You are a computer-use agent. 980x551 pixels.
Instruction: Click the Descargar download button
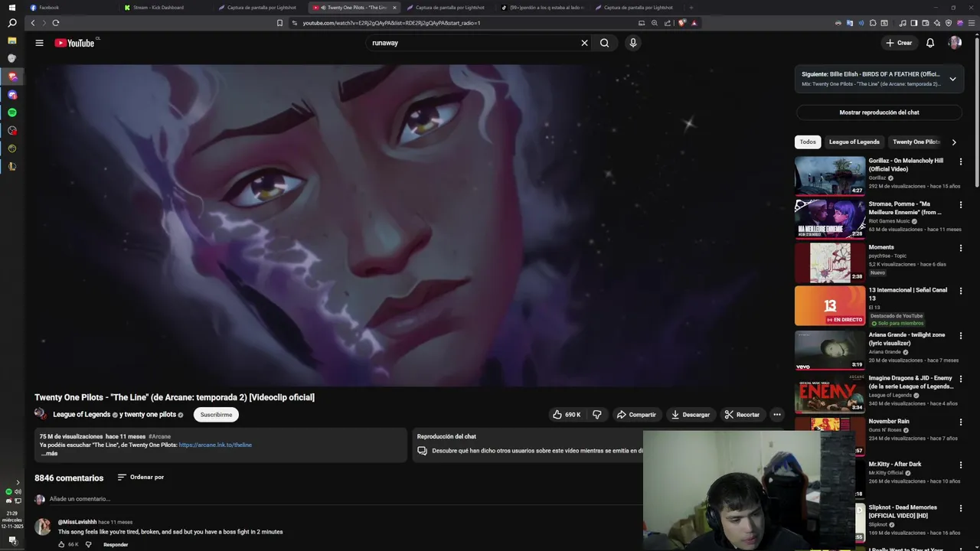click(691, 415)
